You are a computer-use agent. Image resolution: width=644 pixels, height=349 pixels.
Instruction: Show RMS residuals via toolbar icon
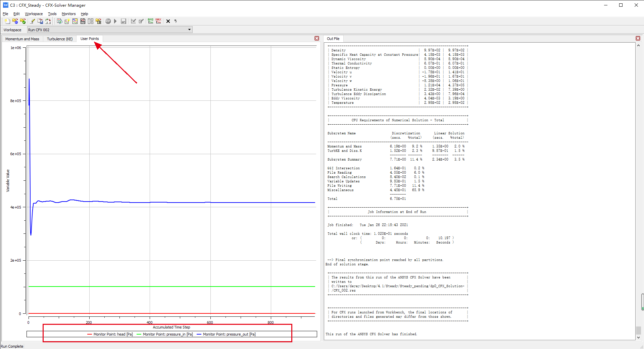tap(151, 21)
